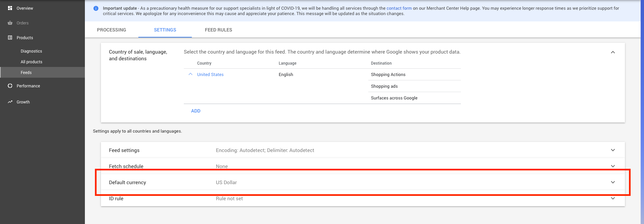
Task: Expand the ID rule row
Action: (x=613, y=198)
